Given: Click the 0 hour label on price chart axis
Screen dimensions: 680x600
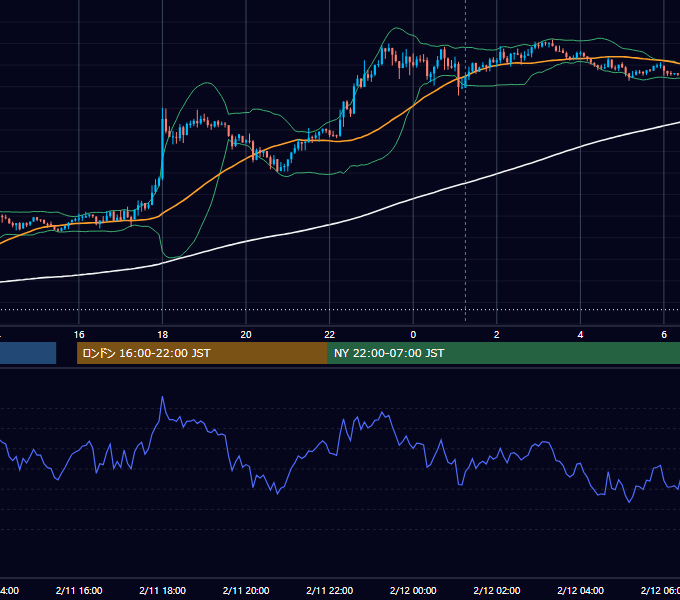Looking at the screenshot, I should (x=413, y=335).
